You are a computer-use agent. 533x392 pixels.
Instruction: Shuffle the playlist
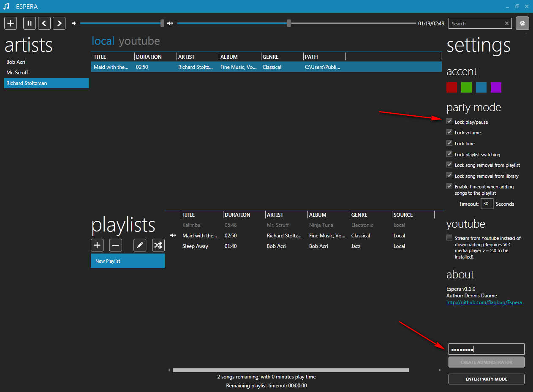click(158, 245)
